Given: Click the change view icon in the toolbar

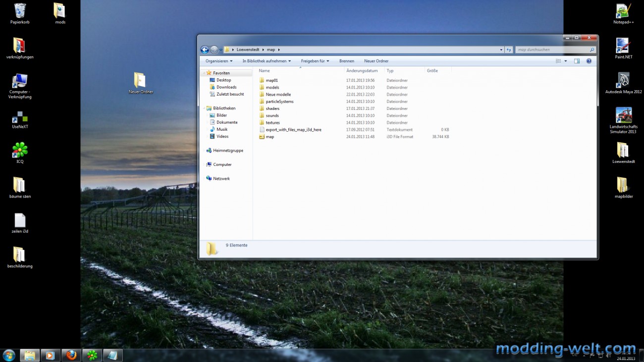Looking at the screenshot, I should (558, 61).
